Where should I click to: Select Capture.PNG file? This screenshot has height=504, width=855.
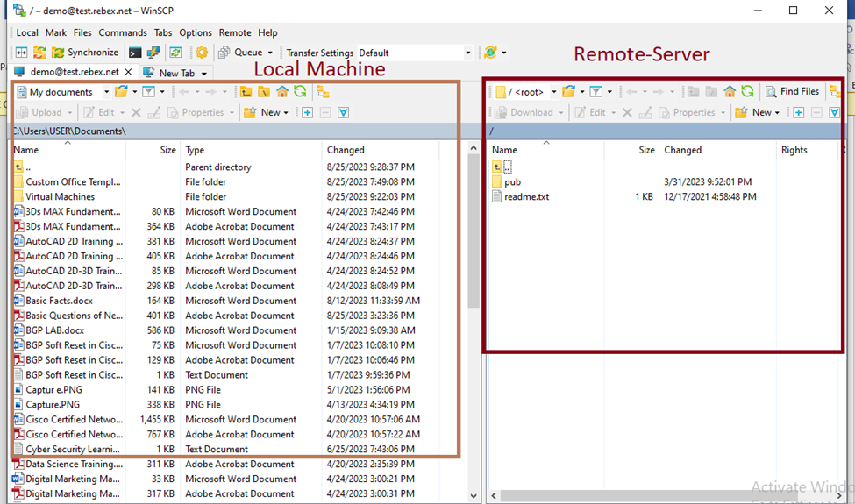click(53, 405)
